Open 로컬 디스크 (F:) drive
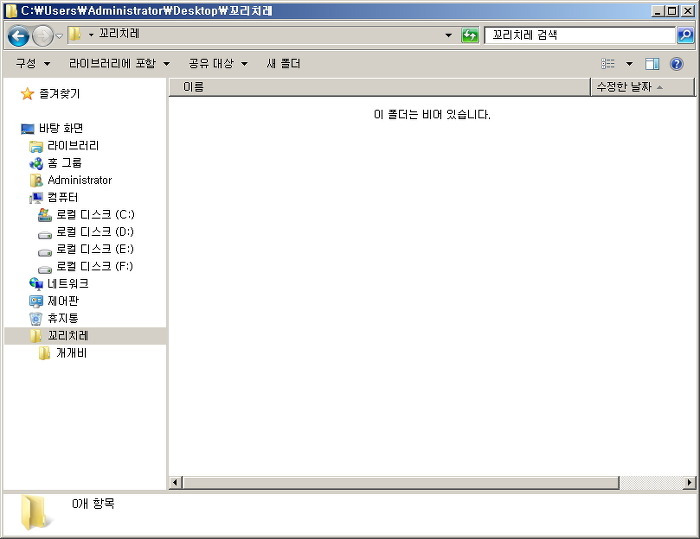 pyautogui.click(x=95, y=266)
